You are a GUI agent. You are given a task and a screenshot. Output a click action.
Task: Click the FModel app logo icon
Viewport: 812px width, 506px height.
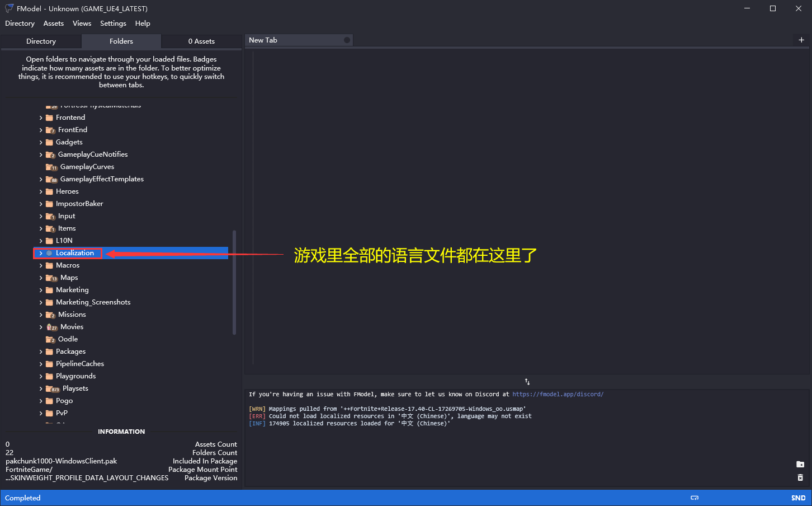(9, 8)
